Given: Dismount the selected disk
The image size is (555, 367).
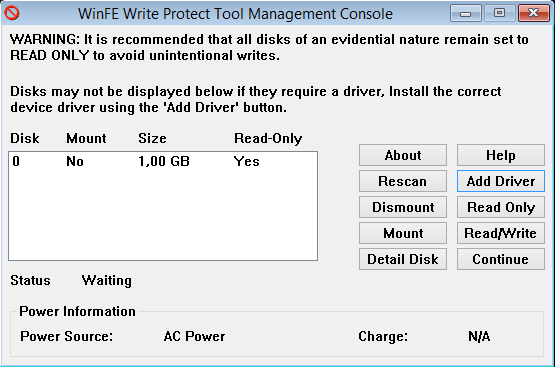Looking at the screenshot, I should click(x=403, y=207).
